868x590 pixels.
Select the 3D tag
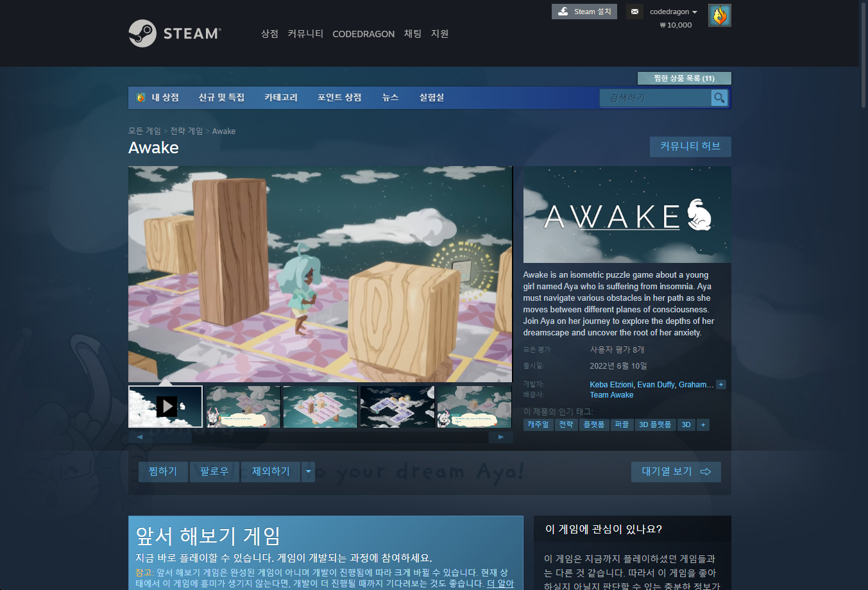(x=686, y=425)
